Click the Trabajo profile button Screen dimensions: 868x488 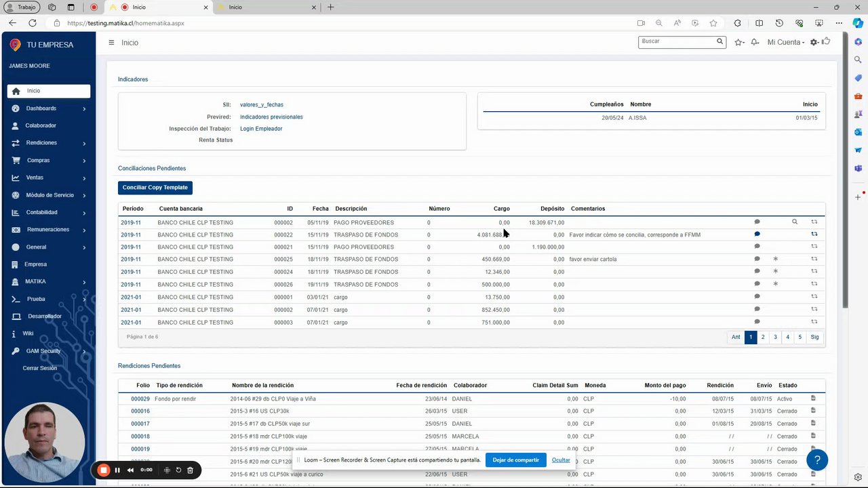(22, 7)
